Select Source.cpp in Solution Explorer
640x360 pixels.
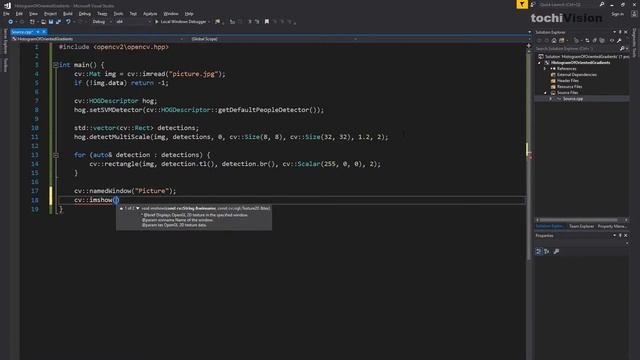tap(573, 99)
